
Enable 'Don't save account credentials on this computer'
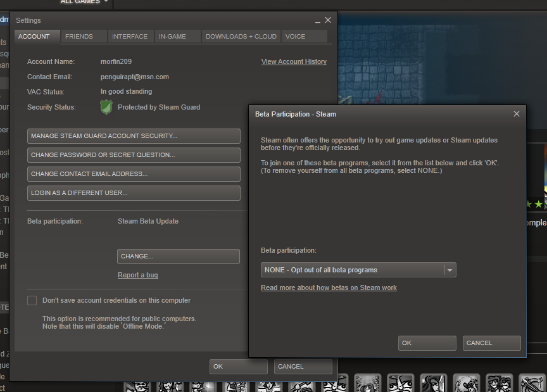[32, 300]
